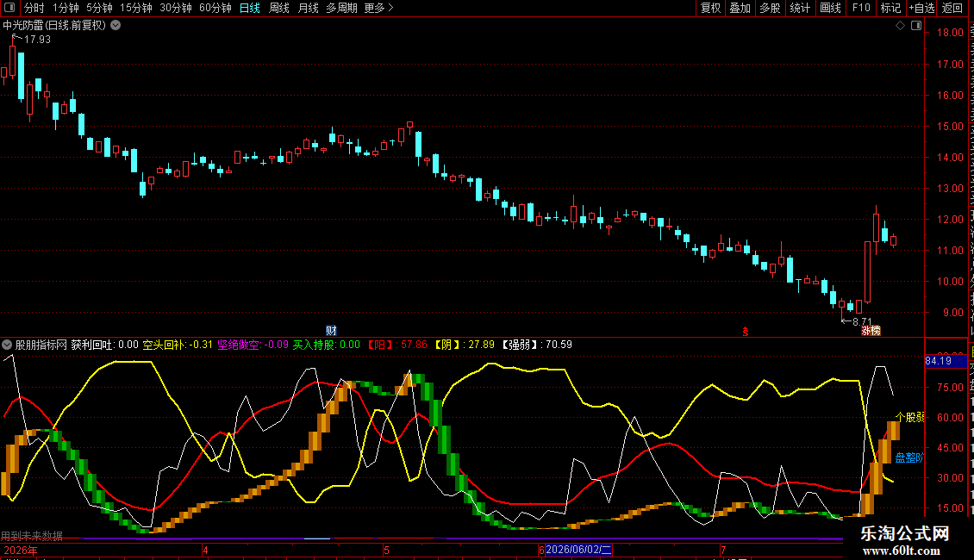Open the 复权 adjustment option
974x560 pixels.
tap(710, 8)
